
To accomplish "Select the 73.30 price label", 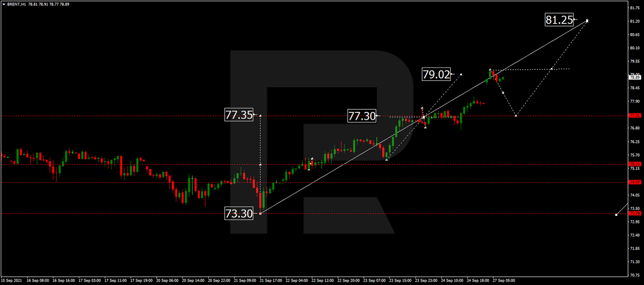I will pyautogui.click(x=239, y=214).
